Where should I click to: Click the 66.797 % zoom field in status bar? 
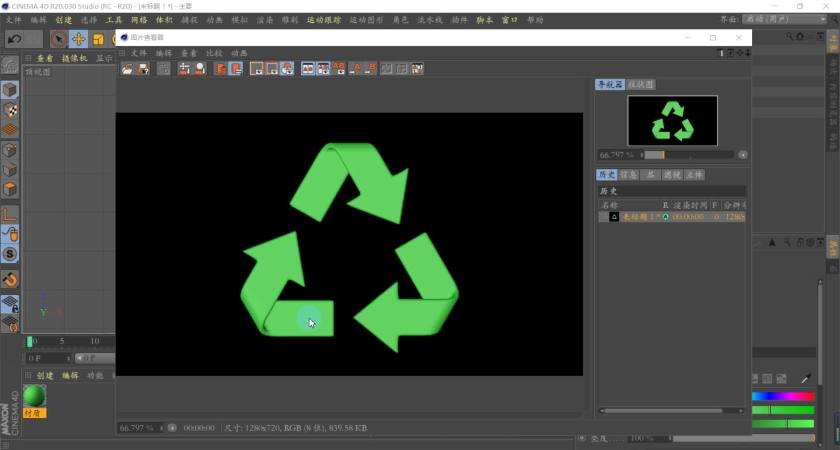(x=141, y=428)
